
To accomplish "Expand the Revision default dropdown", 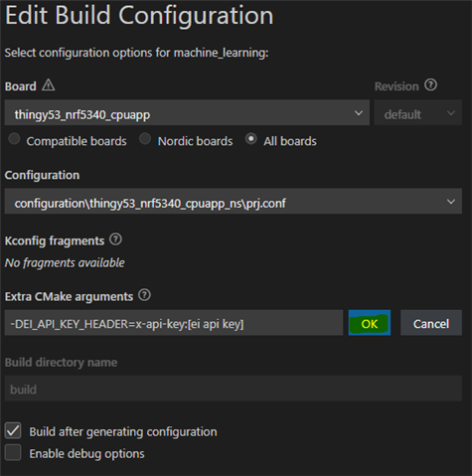I will pyautogui.click(x=418, y=112).
